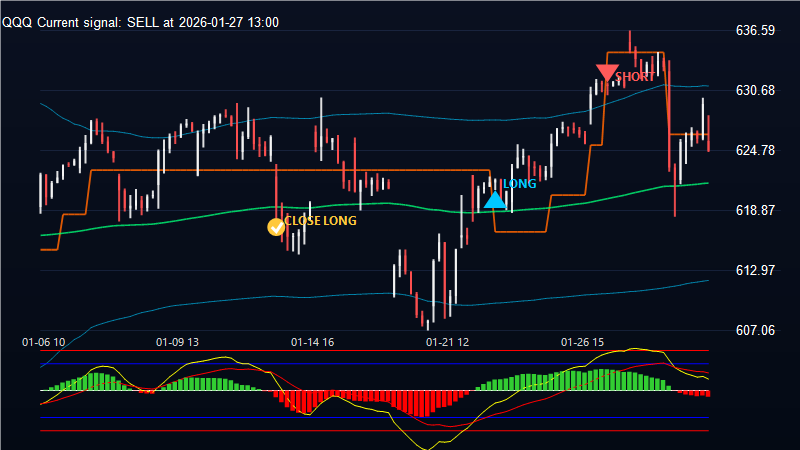Screen dimensions: 800x450
Task: Click the 612.97 price axis label
Action: [x=755, y=271]
